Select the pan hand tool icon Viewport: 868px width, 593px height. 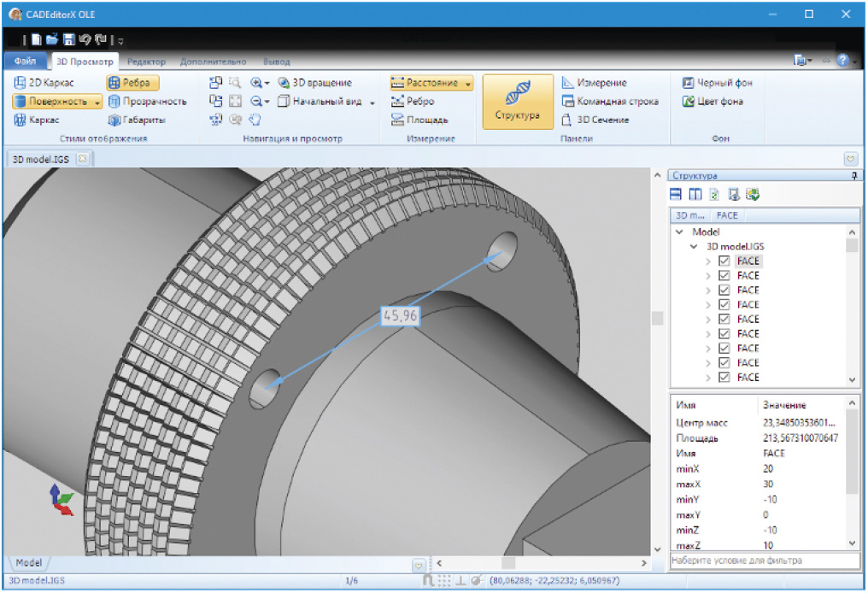click(x=255, y=120)
